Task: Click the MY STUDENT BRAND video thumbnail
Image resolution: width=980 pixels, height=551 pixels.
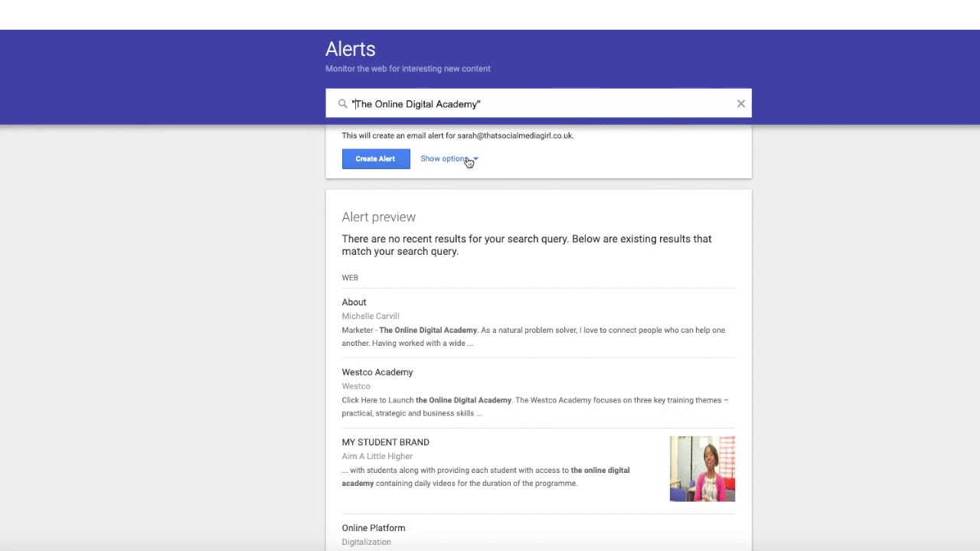Action: (x=702, y=469)
